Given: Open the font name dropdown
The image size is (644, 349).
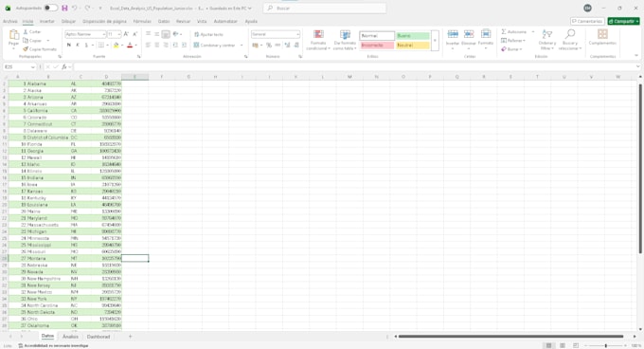Looking at the screenshot, I should (x=103, y=34).
